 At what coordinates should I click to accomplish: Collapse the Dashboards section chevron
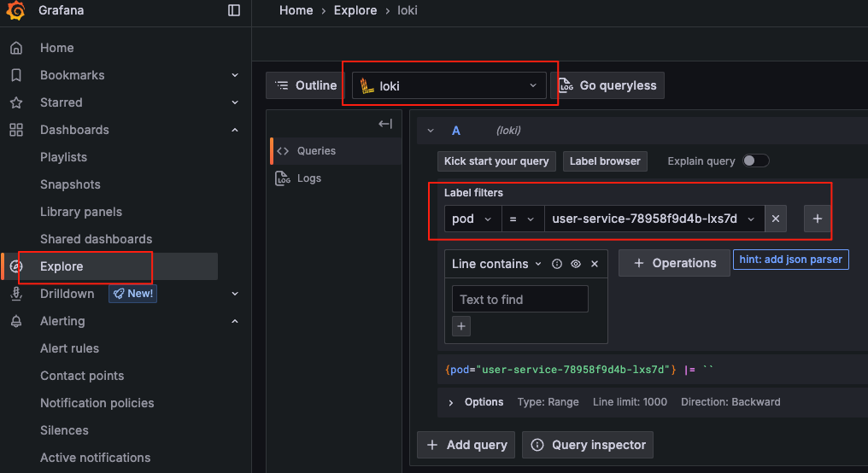coord(235,130)
